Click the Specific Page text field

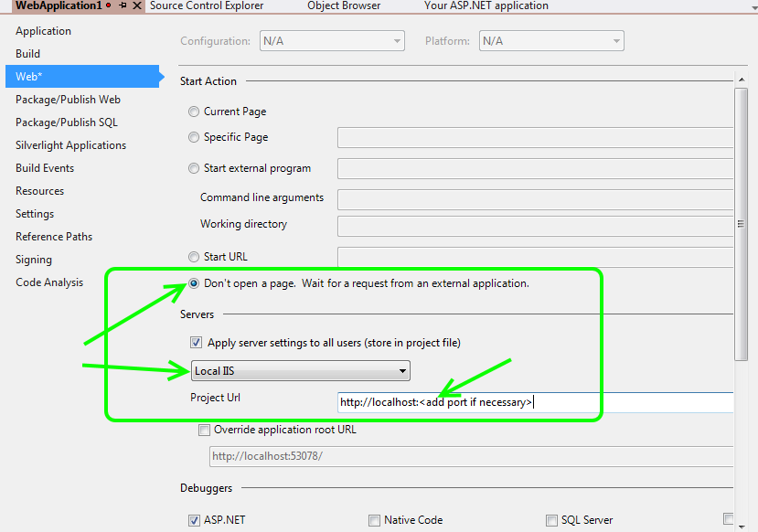(535, 138)
